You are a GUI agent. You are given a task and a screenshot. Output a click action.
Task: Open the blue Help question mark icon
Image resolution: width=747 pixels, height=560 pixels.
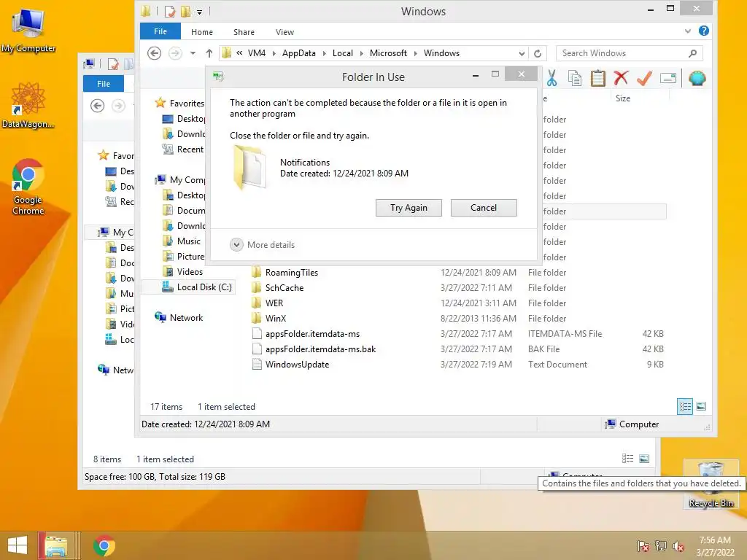click(x=704, y=31)
